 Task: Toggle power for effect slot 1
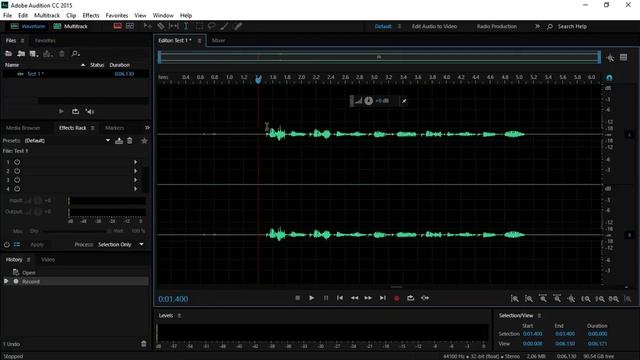point(17,162)
